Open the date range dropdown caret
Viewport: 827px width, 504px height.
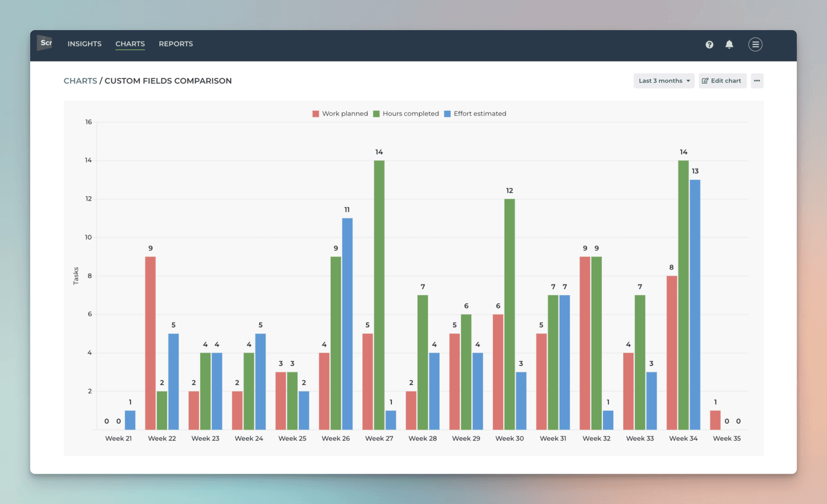(x=688, y=81)
